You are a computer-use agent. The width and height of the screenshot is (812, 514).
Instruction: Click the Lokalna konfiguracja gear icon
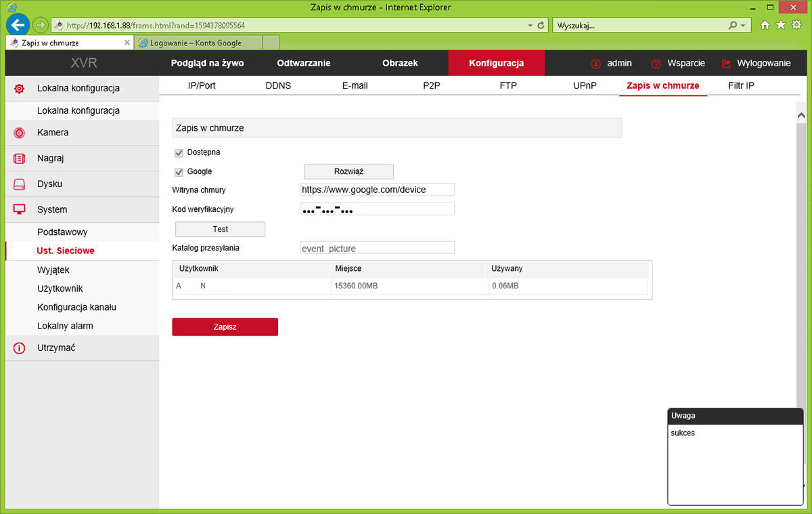(20, 88)
